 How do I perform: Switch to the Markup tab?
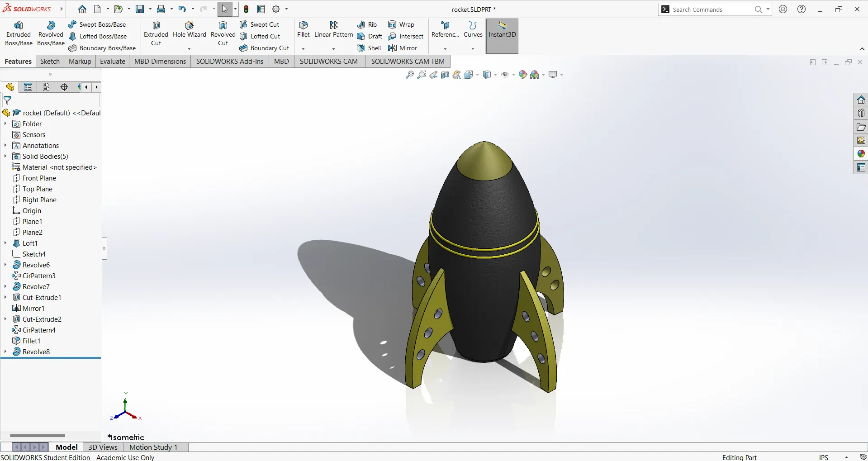80,62
